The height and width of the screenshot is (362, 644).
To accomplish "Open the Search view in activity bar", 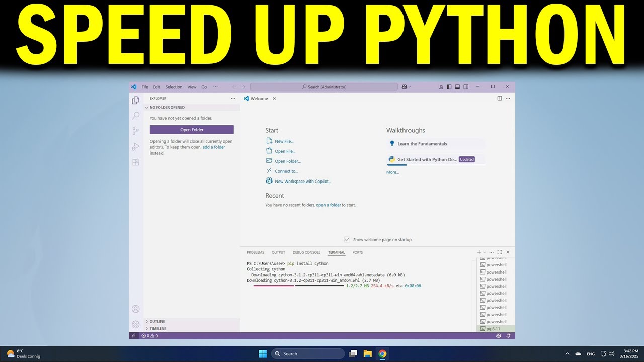I will point(135,116).
